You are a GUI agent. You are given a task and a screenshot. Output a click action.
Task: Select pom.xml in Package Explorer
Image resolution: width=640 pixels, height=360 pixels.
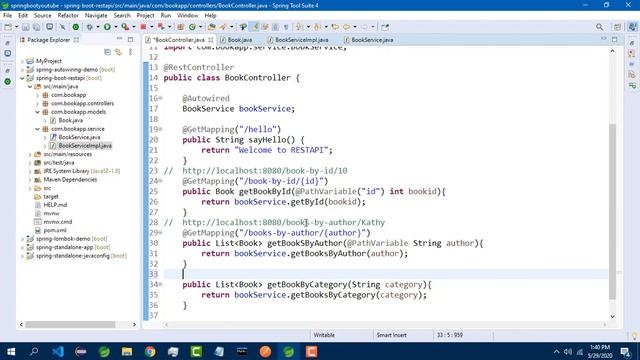click(x=55, y=230)
